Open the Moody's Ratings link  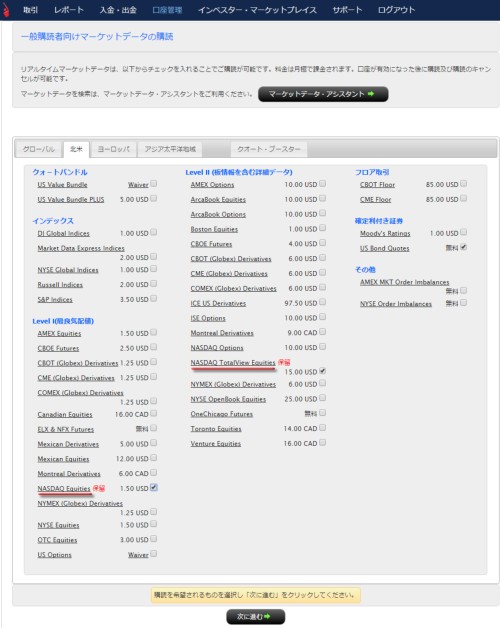(385, 233)
